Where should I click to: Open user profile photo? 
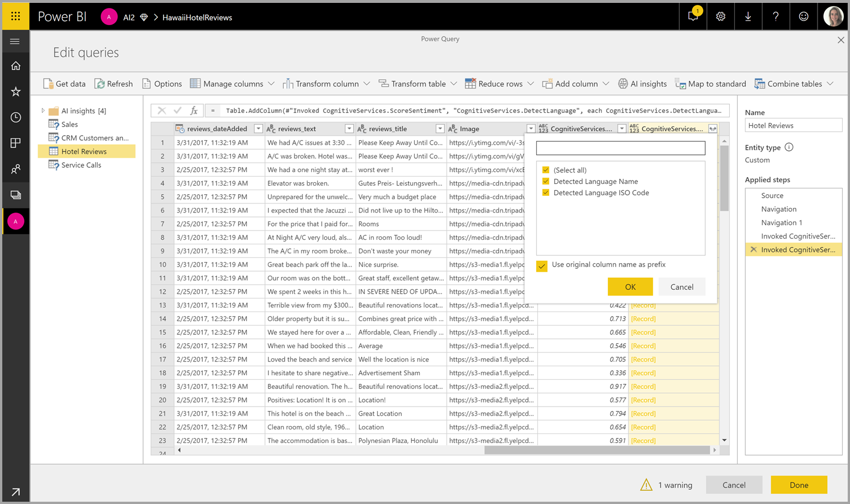[x=833, y=16]
